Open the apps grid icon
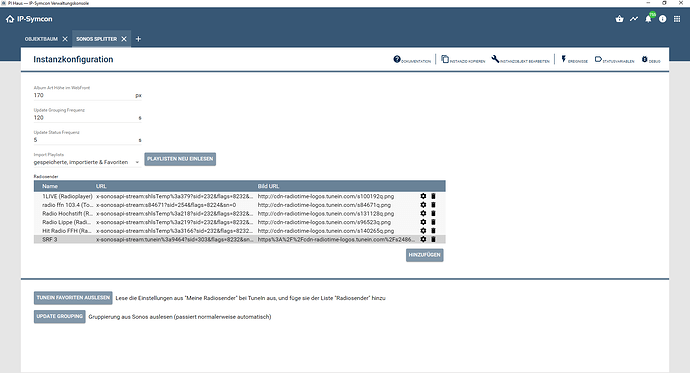 click(677, 19)
